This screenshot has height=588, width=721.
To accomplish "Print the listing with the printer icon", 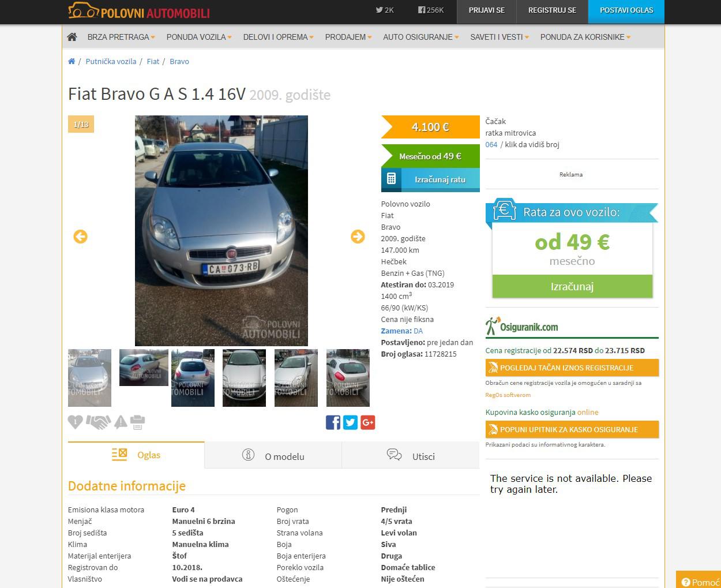I will (137, 422).
